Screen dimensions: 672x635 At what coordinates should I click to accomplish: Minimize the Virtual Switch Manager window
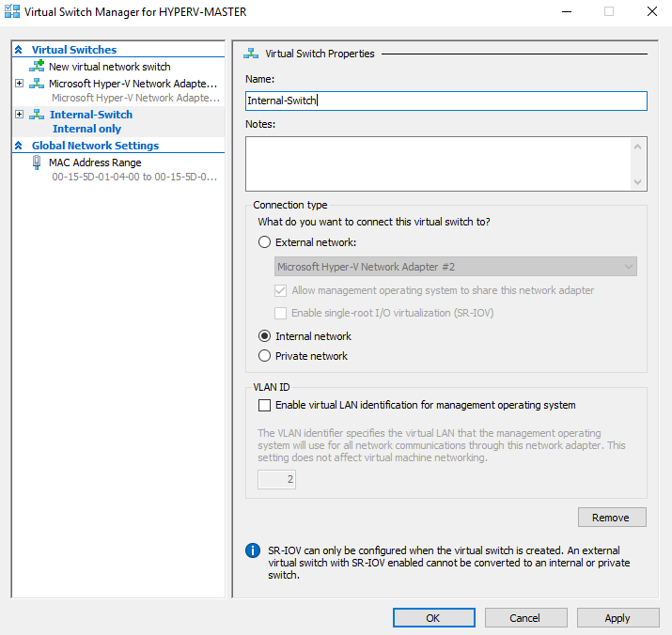(567, 11)
